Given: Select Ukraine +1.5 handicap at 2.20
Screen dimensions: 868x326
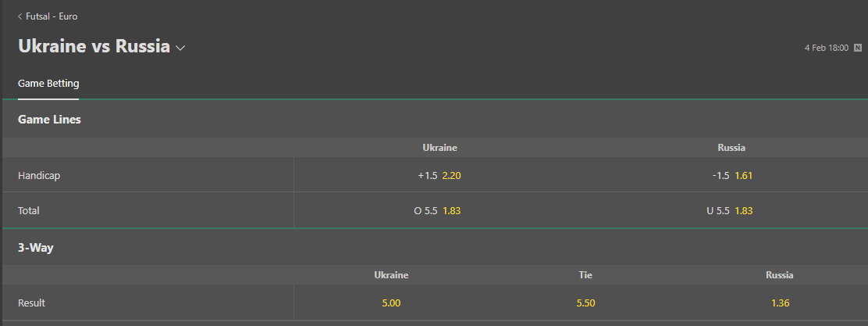Looking at the screenshot, I should coord(439,176).
